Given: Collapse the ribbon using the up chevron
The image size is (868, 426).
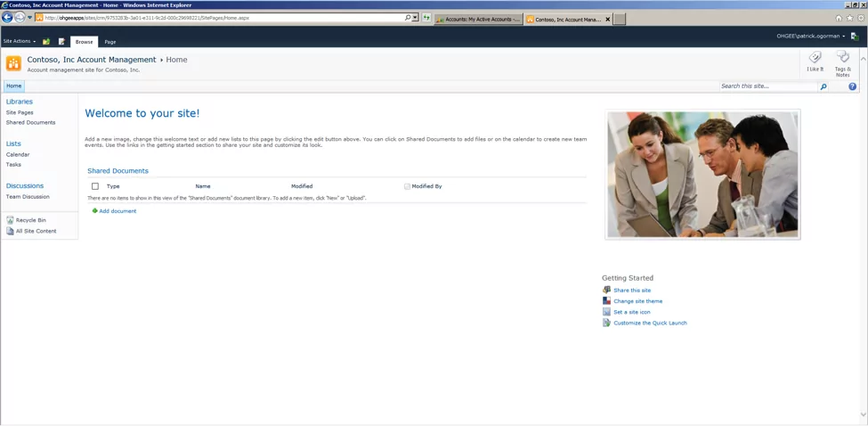Looking at the screenshot, I should click(863, 58).
